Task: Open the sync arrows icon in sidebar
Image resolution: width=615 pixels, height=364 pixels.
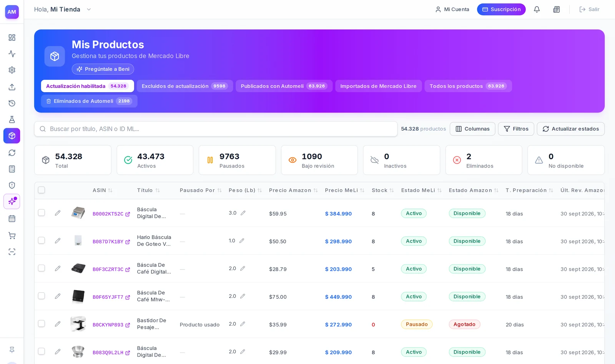Action: tap(12, 153)
